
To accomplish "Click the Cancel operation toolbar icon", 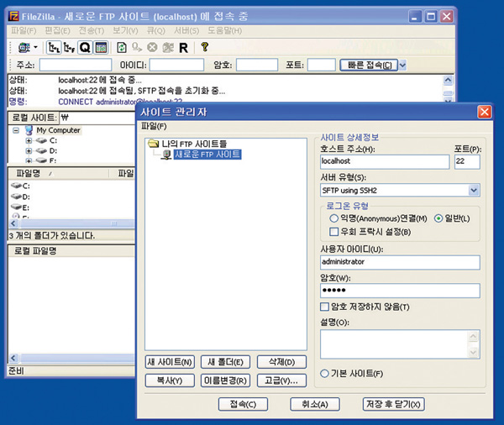I will tap(152, 48).
